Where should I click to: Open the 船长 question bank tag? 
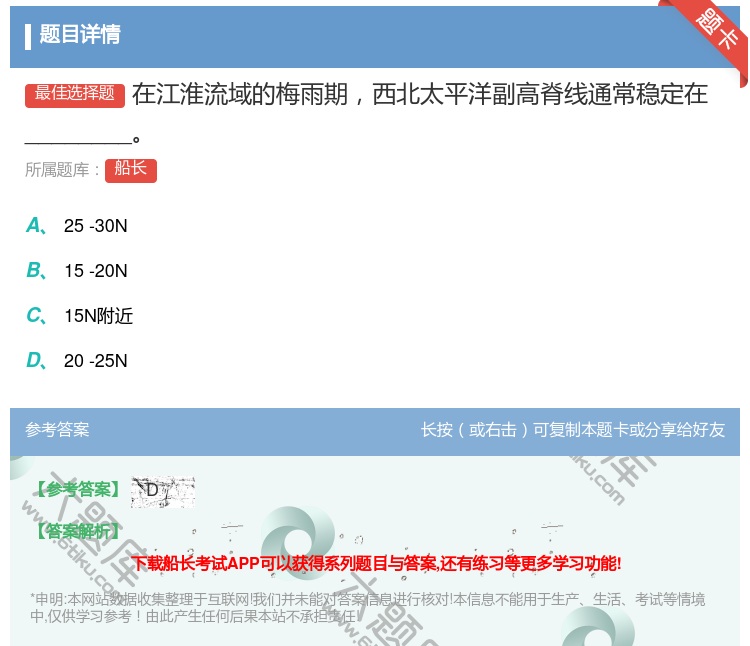point(131,170)
